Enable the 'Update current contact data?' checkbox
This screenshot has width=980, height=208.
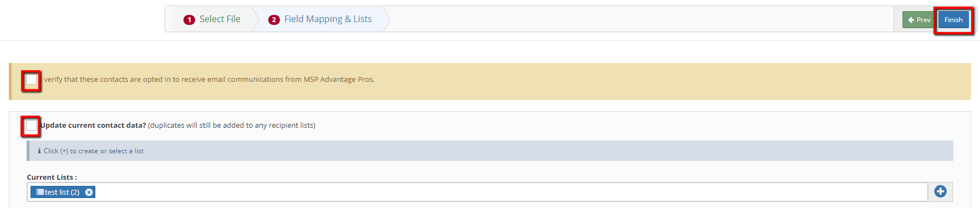click(x=31, y=126)
